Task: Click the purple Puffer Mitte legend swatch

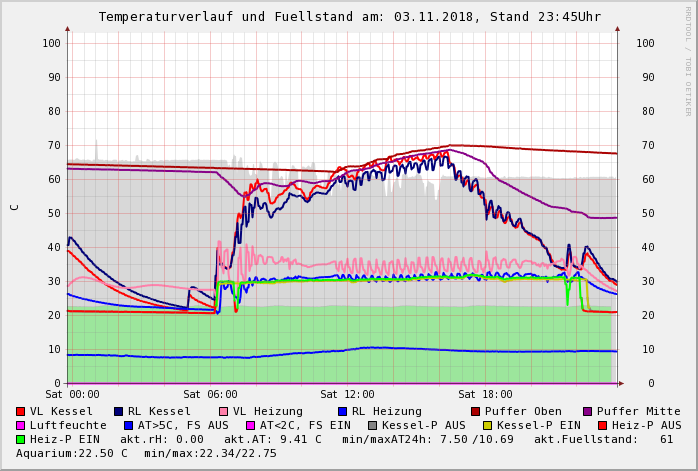Action: point(587,411)
